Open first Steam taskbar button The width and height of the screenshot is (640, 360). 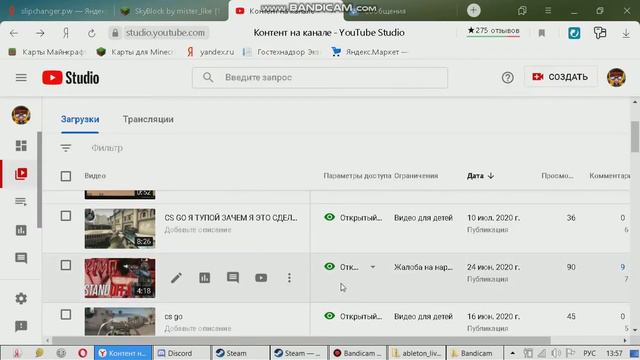[239, 353]
